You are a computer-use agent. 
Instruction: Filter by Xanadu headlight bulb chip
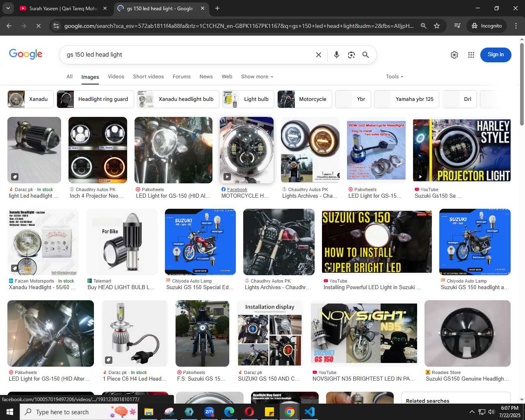[178, 99]
